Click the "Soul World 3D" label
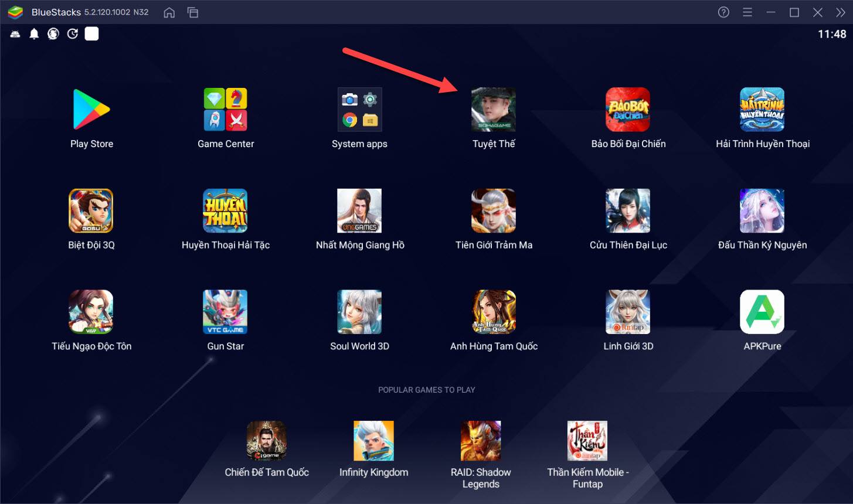853x504 pixels. pos(359,346)
